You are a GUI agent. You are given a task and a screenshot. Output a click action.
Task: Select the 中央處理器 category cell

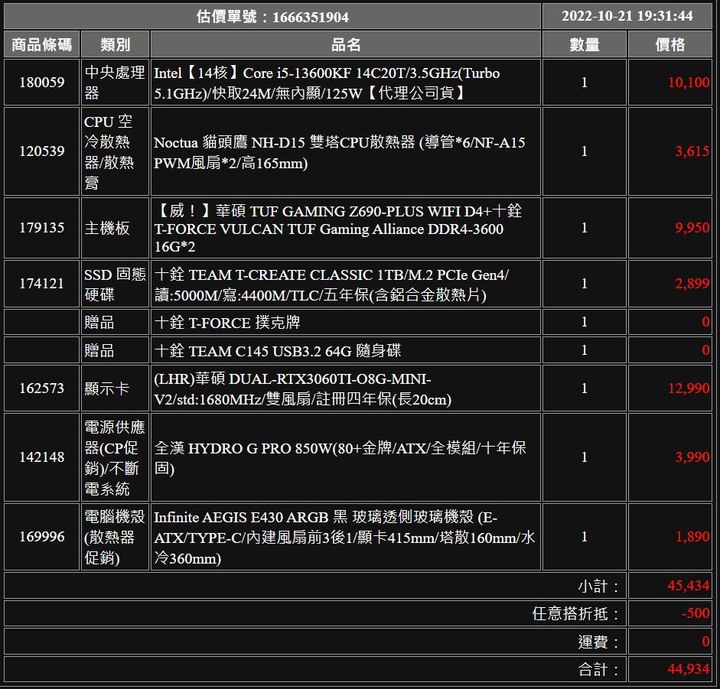tap(115, 82)
